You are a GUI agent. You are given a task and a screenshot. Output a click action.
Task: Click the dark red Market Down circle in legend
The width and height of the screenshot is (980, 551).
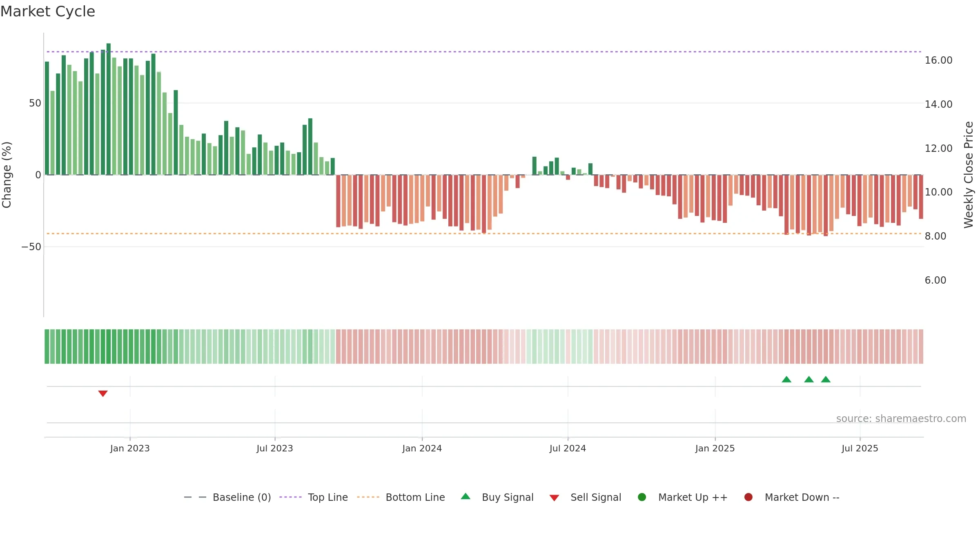click(748, 497)
